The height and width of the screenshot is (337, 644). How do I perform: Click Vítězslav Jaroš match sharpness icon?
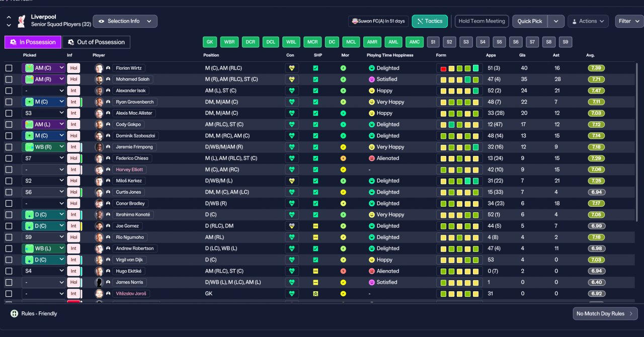[x=315, y=293]
